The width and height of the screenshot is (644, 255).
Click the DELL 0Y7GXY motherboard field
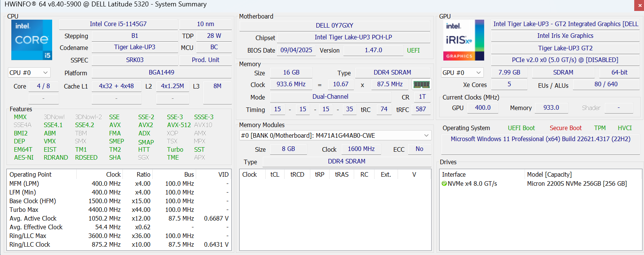334,25
